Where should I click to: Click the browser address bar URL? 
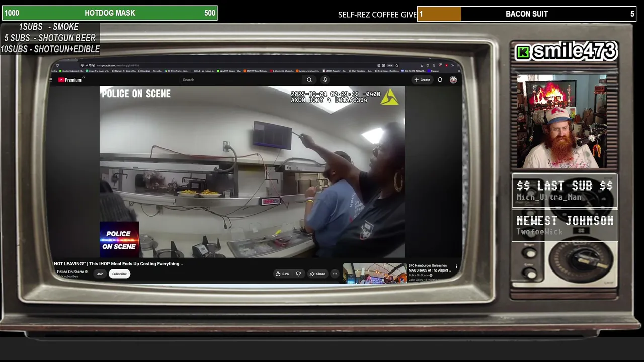pos(118,65)
